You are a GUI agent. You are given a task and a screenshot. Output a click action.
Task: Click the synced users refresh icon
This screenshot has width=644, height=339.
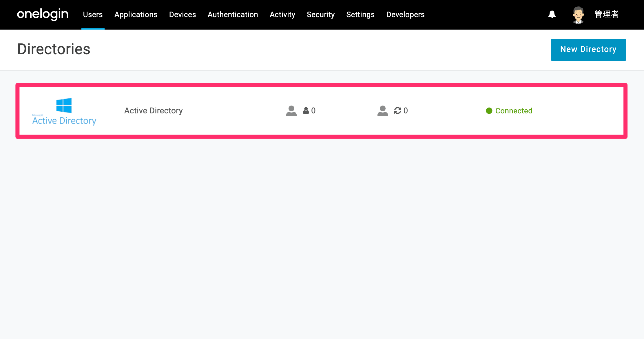tap(397, 110)
